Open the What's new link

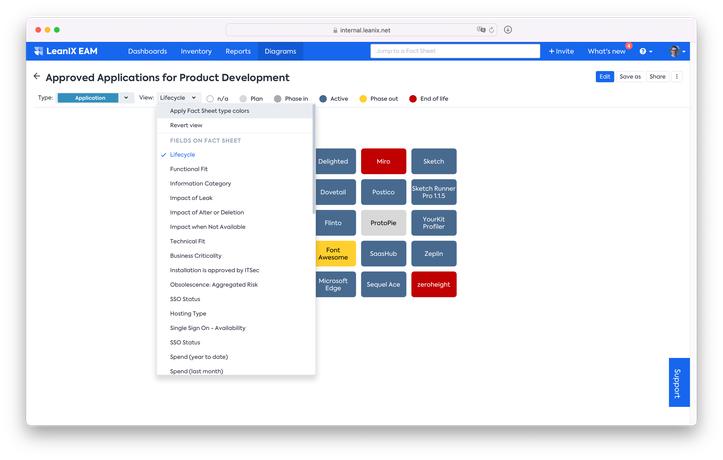point(606,51)
